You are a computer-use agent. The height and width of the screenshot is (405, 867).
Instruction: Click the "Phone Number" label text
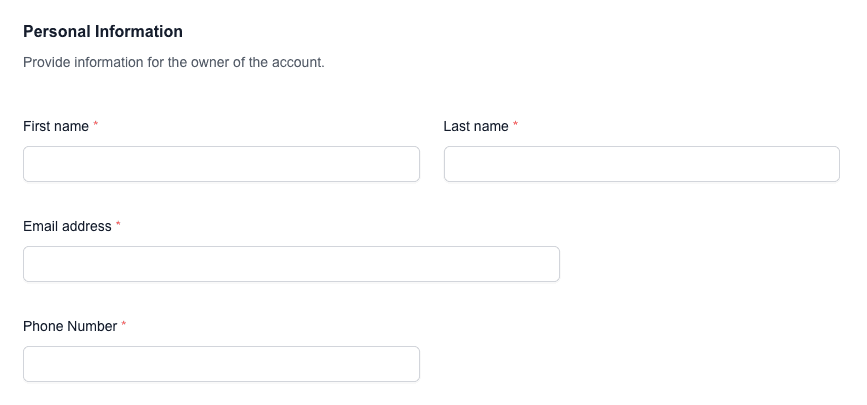coord(70,326)
